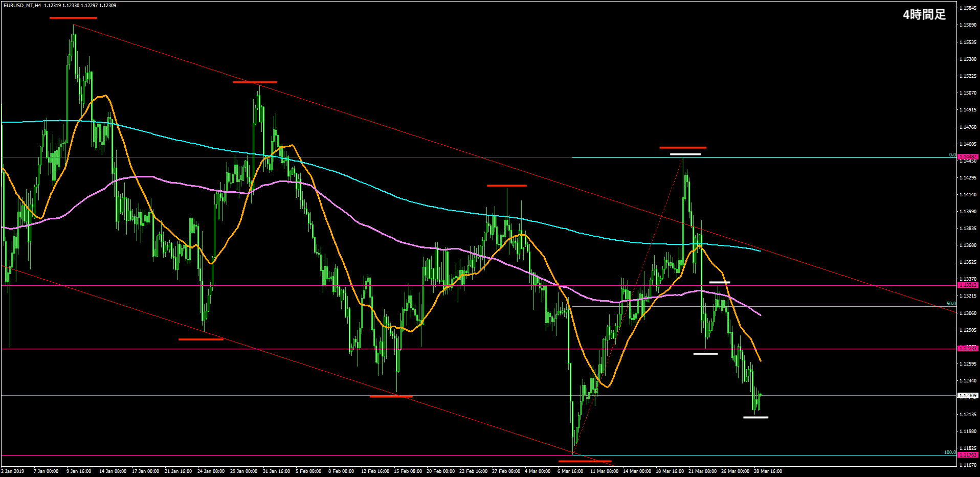The image size is (980, 477).
Task: Click the 8 Feb 00:00 time label
Action: [341, 471]
